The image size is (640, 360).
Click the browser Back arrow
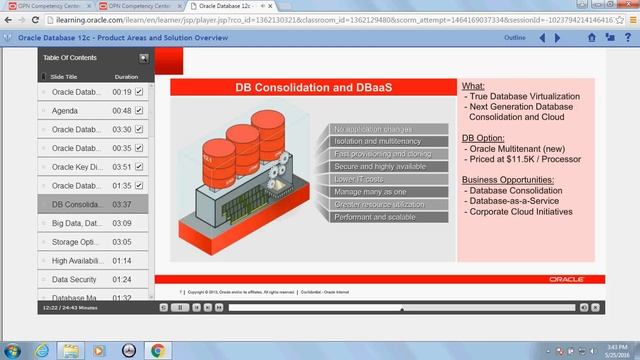coord(8,20)
